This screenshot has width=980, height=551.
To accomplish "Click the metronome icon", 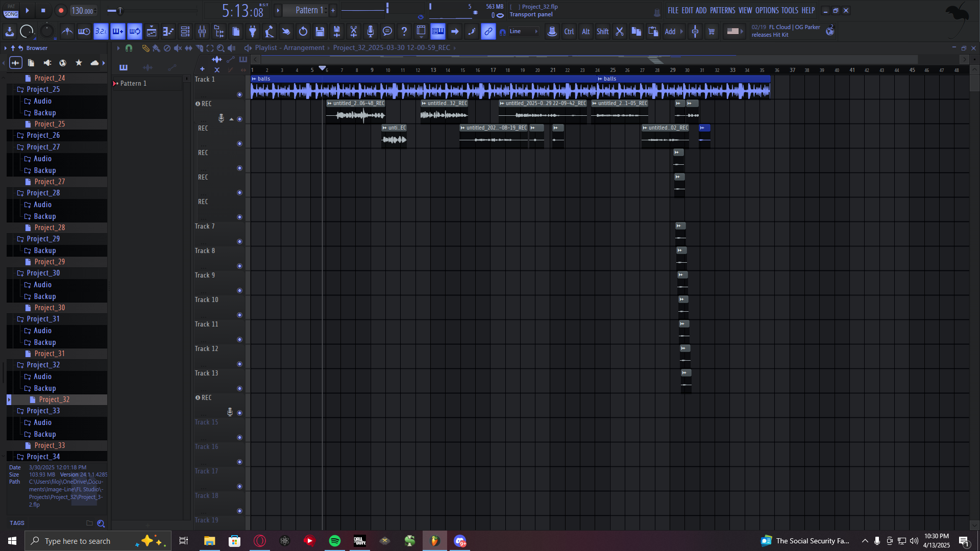I will 67,32.
